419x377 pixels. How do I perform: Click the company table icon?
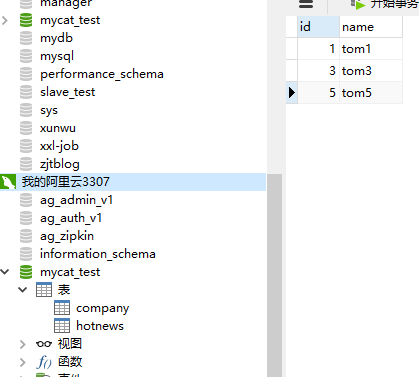[62, 308]
